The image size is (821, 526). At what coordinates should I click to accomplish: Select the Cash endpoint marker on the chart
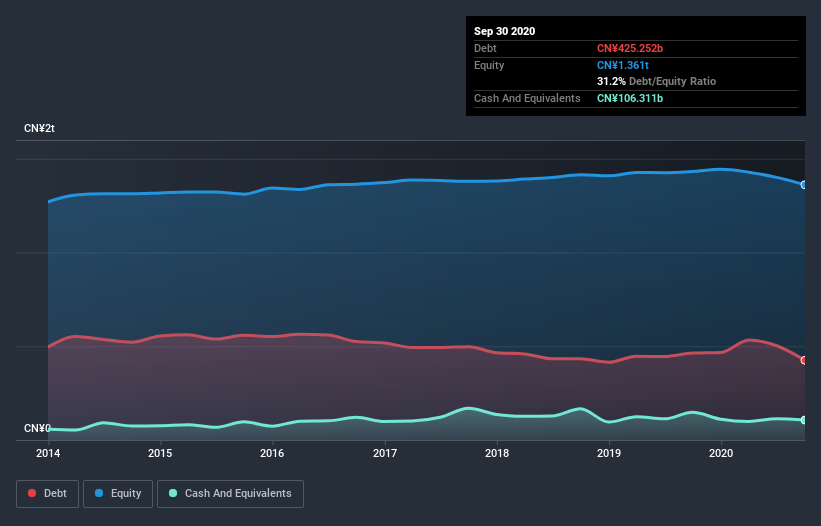pyautogui.click(x=804, y=420)
